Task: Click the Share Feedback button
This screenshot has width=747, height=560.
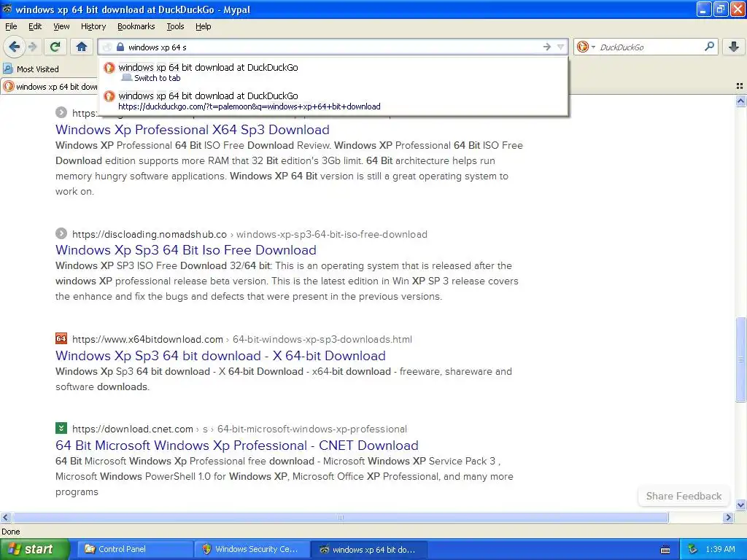Action: pyautogui.click(x=684, y=496)
